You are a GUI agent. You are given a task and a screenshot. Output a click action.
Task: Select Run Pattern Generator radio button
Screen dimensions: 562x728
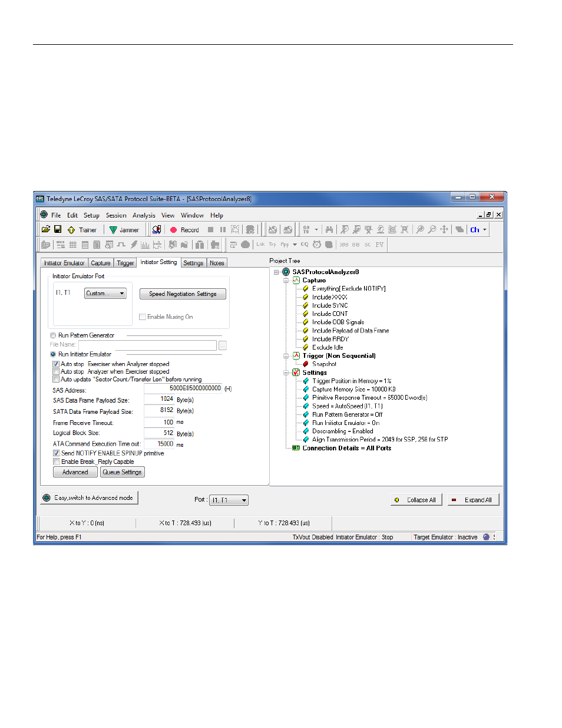coord(53,335)
